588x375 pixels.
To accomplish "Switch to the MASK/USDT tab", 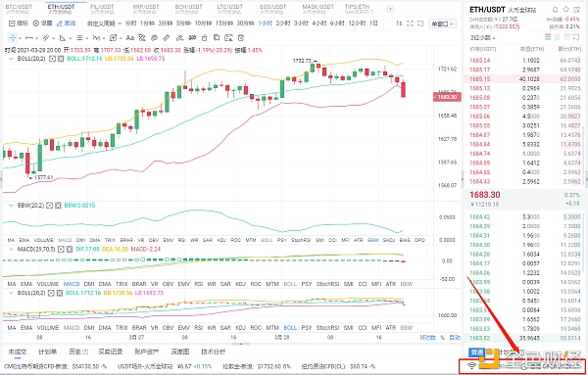I will pos(318,9).
